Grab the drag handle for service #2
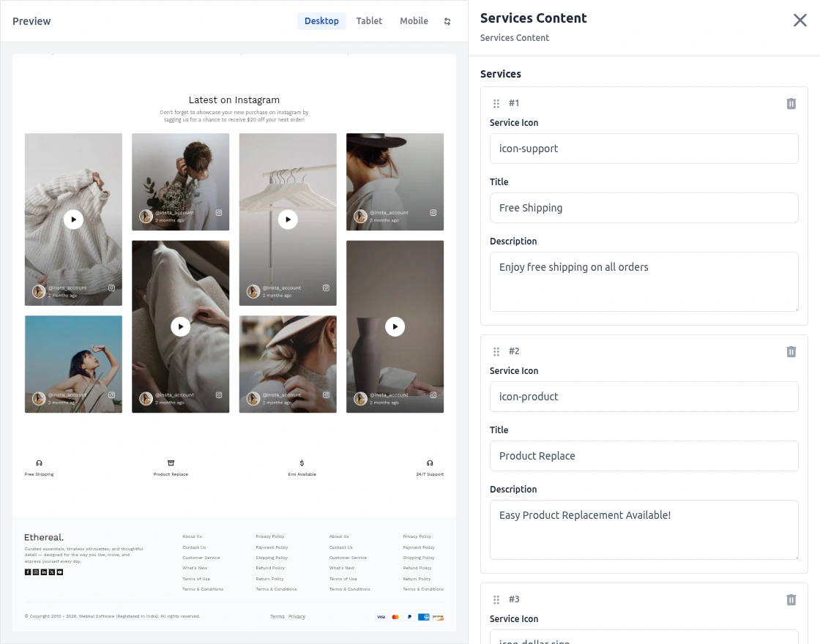Image resolution: width=820 pixels, height=644 pixels. tap(496, 352)
